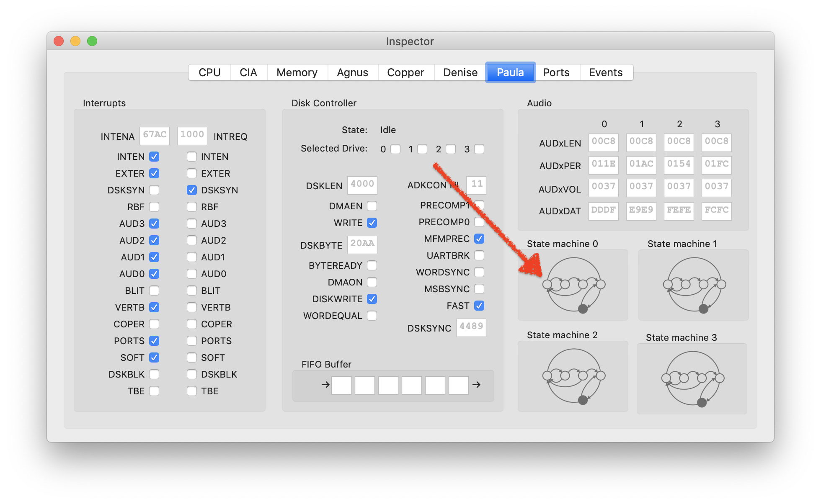This screenshot has width=821, height=504.
Task: Check the BYTEREADY checkbox
Action: tap(372, 265)
